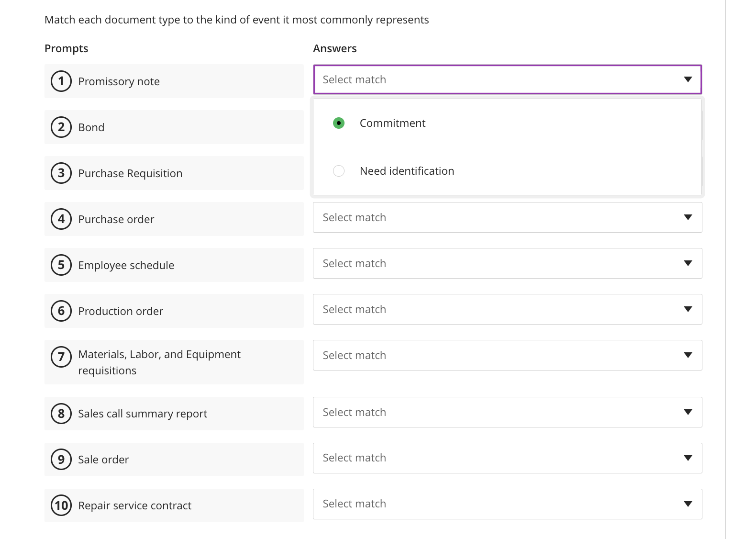Expand the Sale order match dropdown

(507, 458)
